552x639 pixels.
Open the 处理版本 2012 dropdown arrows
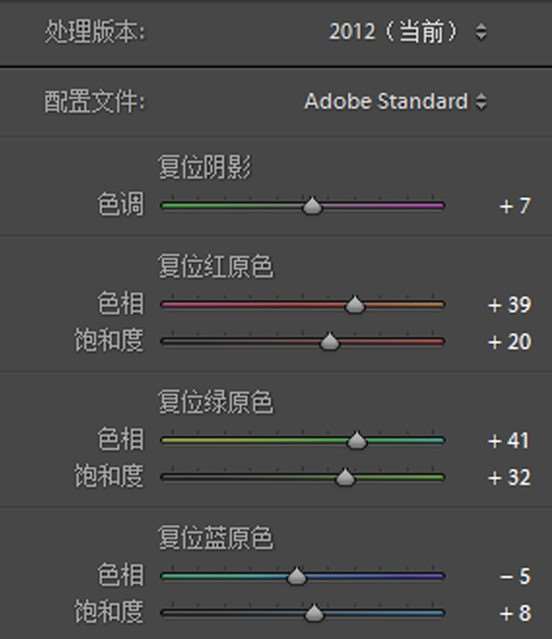pos(481,32)
